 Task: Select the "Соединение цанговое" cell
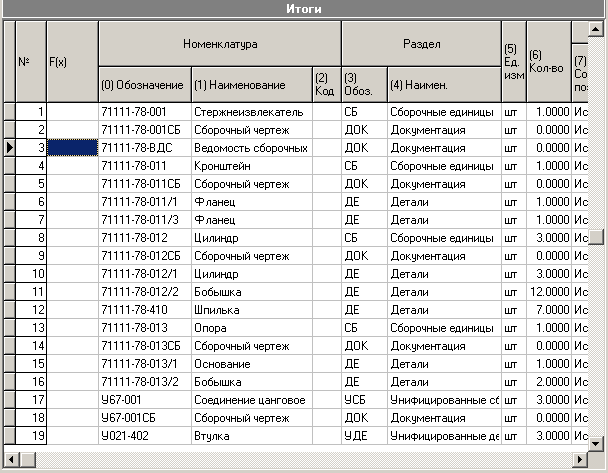tap(250, 400)
